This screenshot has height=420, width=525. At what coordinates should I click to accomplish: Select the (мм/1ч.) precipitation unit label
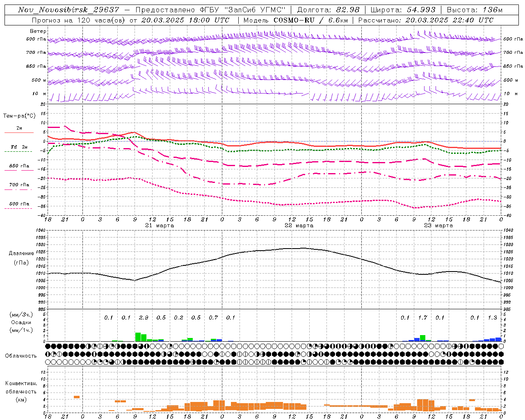[21, 330]
